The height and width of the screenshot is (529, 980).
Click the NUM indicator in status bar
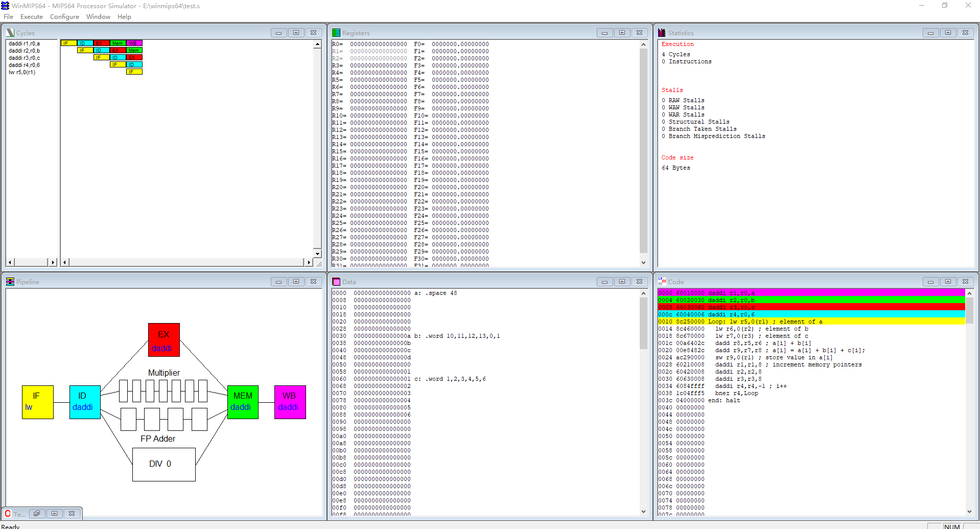951,526
